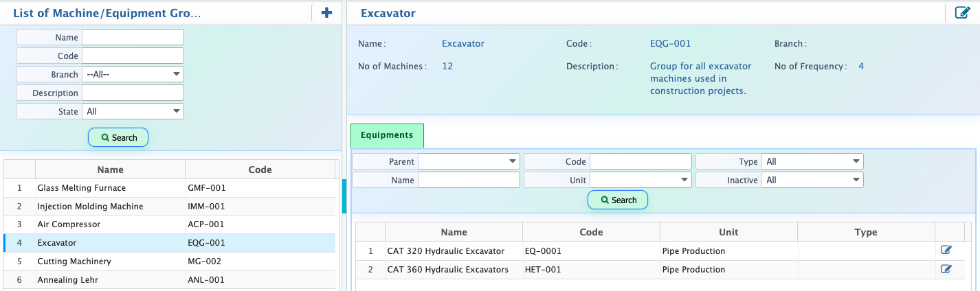Focus the group Description input field
Image resolution: width=980 pixels, height=291 pixels.
133,93
